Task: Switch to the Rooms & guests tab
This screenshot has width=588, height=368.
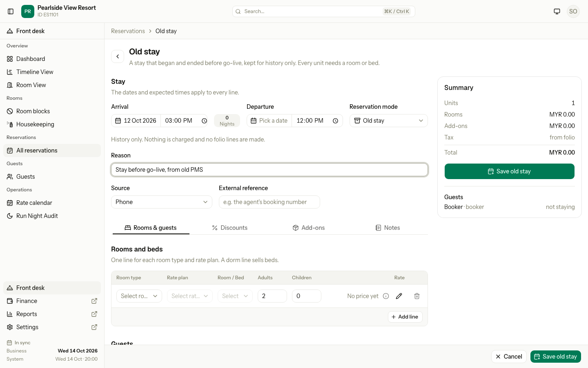Action: 151,228
